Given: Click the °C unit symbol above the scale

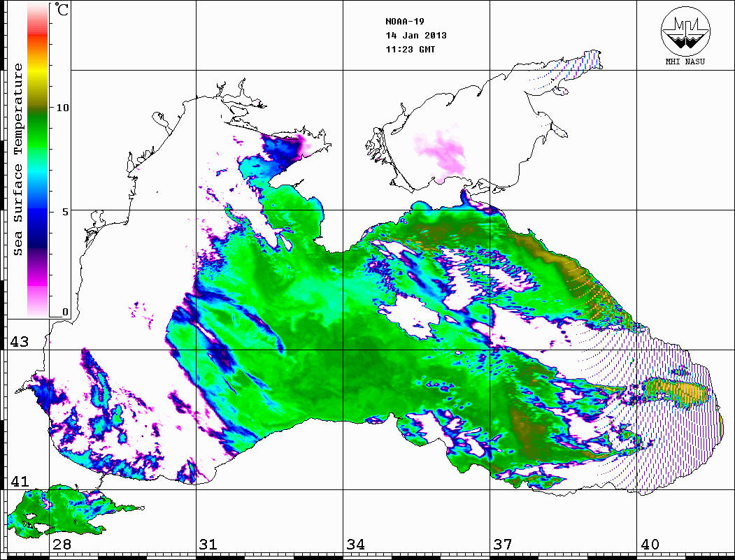Looking at the screenshot, I should [x=62, y=10].
